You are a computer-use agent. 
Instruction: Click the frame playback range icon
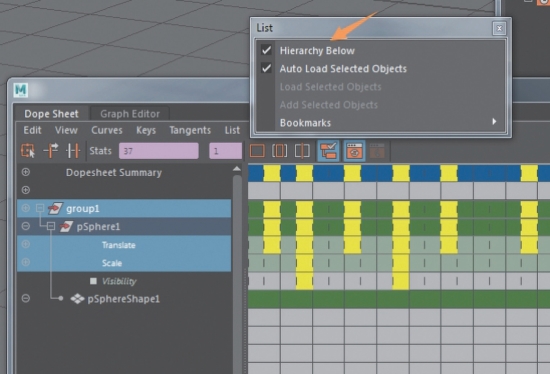click(280, 151)
